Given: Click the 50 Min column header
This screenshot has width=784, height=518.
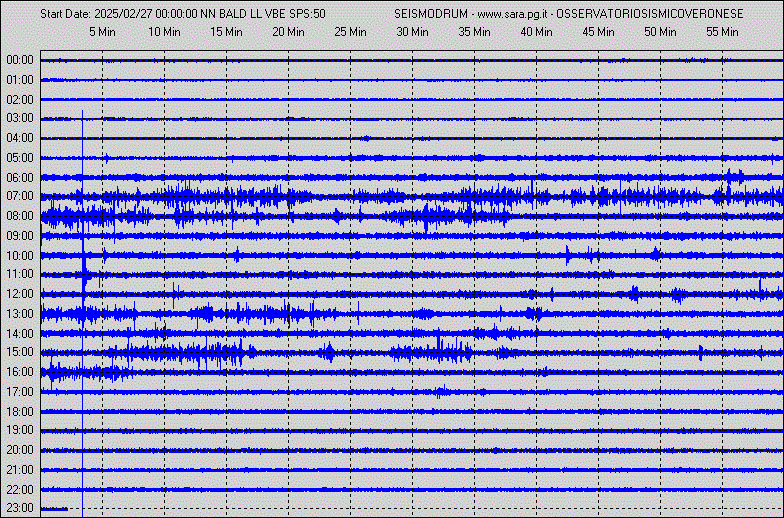Looking at the screenshot, I should 660,32.
